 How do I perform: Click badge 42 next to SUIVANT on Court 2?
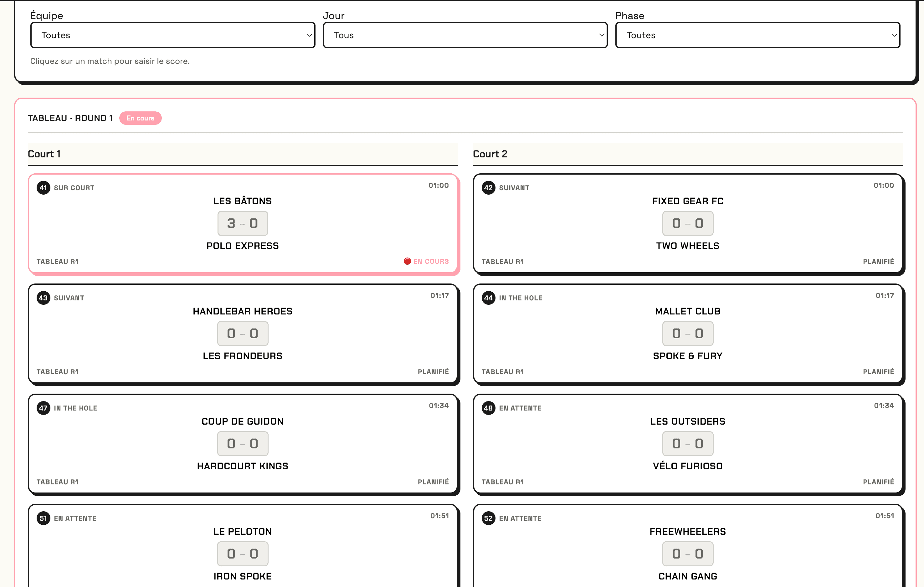tap(488, 188)
